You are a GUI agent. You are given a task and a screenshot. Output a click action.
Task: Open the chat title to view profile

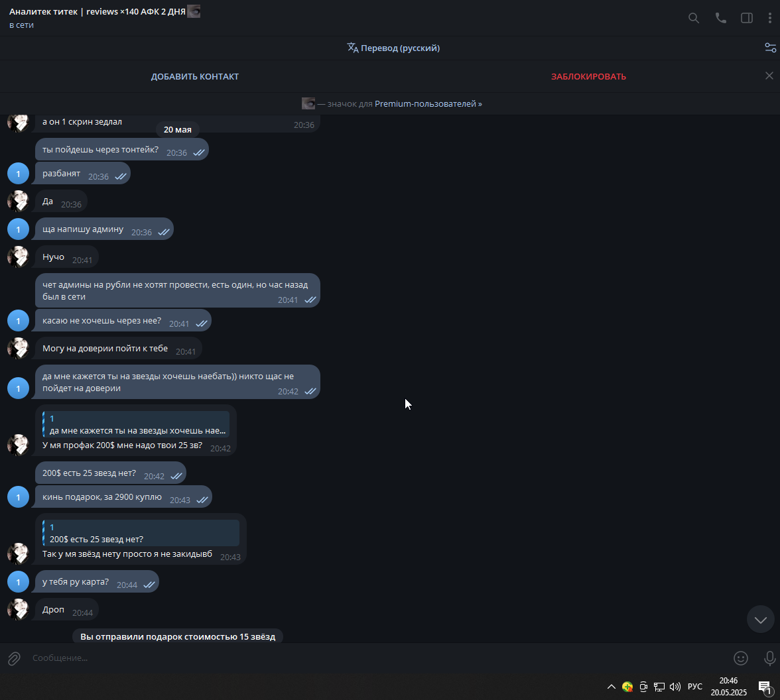coord(97,11)
